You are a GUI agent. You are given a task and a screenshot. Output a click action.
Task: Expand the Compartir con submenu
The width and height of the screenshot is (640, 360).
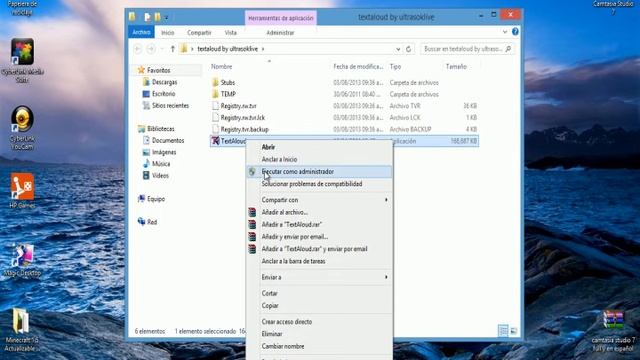pyautogui.click(x=386, y=200)
